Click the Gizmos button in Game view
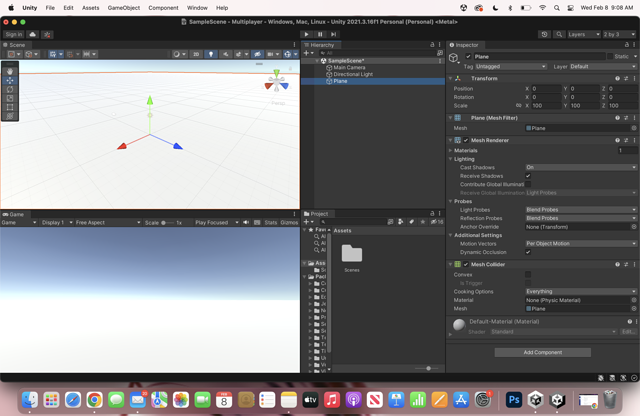 tap(289, 222)
